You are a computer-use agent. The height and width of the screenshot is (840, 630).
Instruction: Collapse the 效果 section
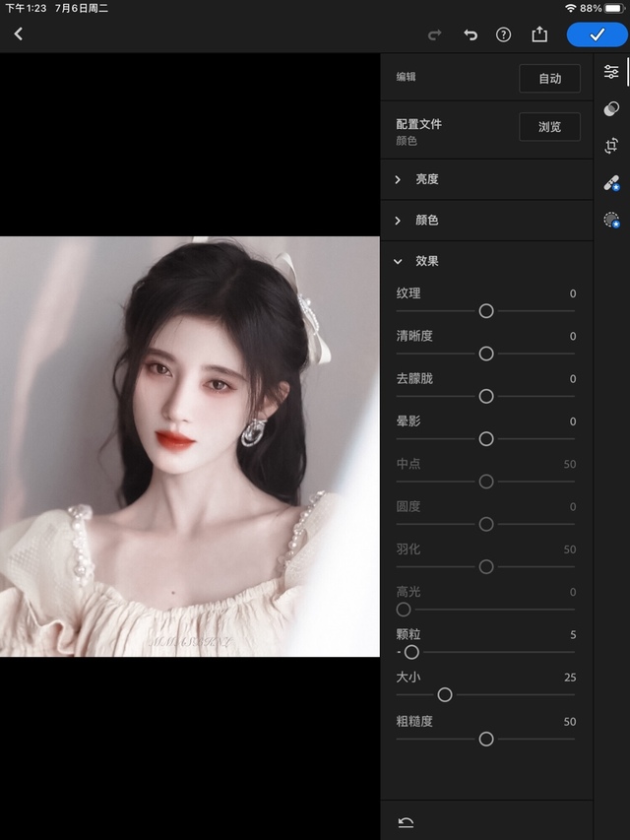pos(425,261)
